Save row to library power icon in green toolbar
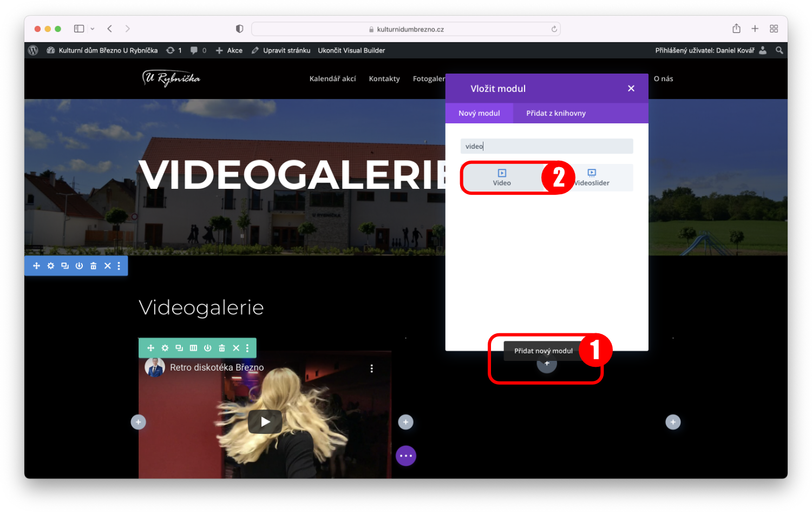812x514 pixels. 207,348
